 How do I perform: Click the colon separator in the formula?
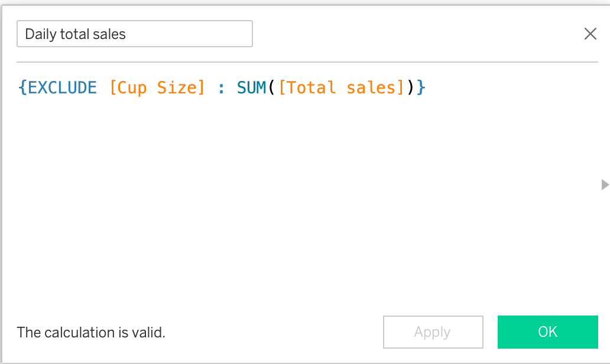coord(221,88)
